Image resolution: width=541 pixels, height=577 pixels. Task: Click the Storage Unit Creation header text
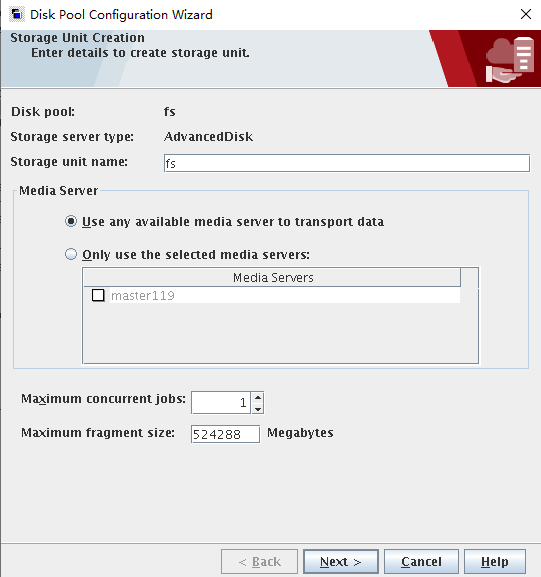coord(77,38)
